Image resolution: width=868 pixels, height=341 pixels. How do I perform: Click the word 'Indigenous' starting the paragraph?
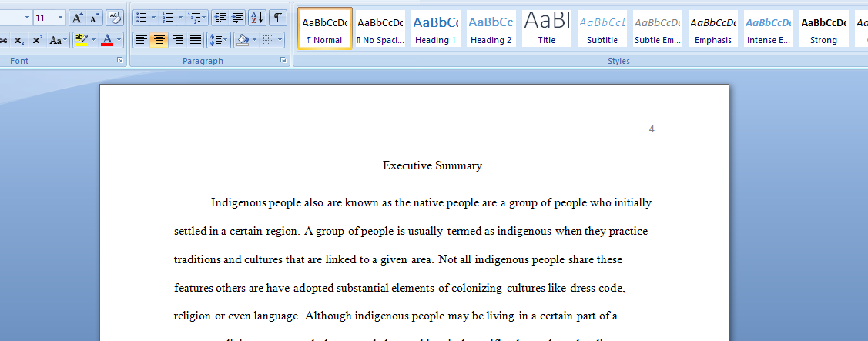click(x=239, y=202)
